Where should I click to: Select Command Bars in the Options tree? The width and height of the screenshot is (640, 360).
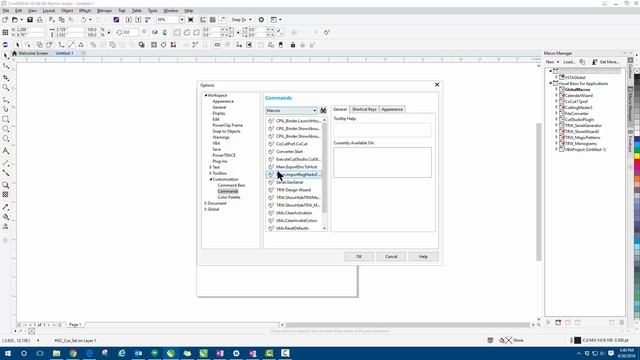[231, 185]
